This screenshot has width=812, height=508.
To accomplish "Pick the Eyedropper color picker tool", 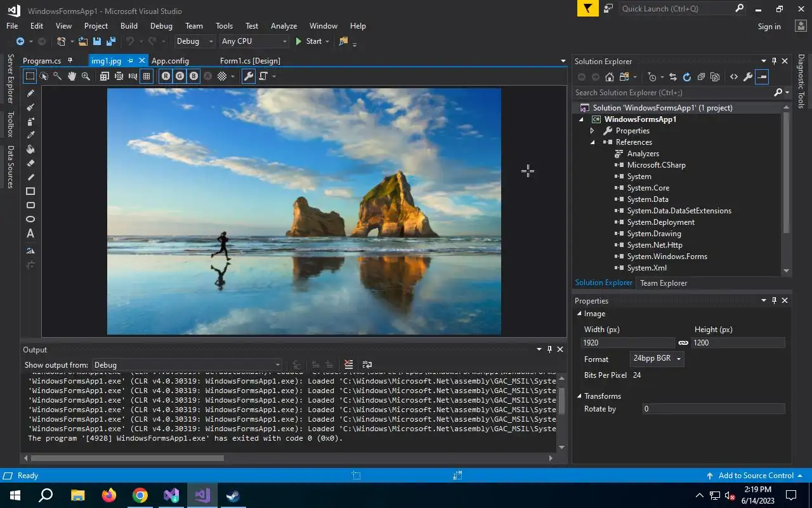I will 30,135.
